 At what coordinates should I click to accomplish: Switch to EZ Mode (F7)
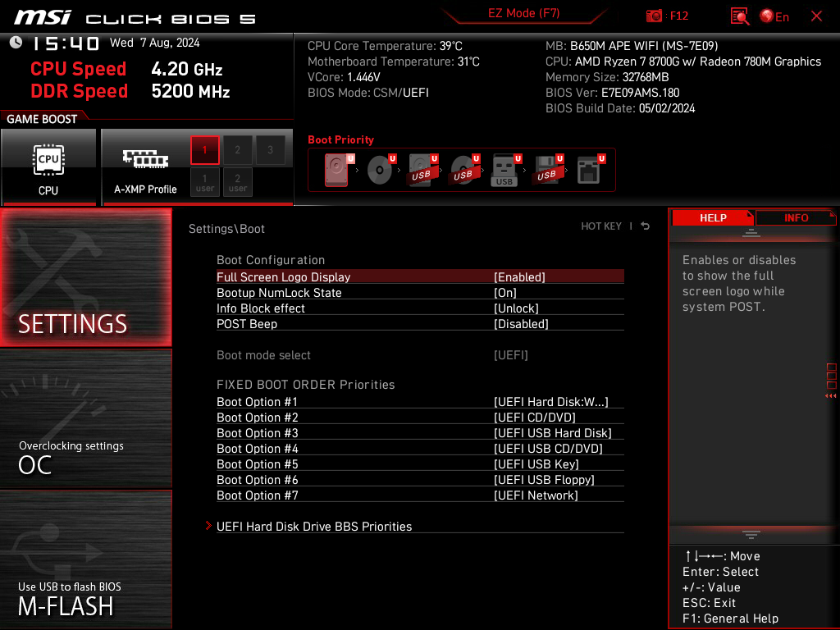(x=523, y=13)
